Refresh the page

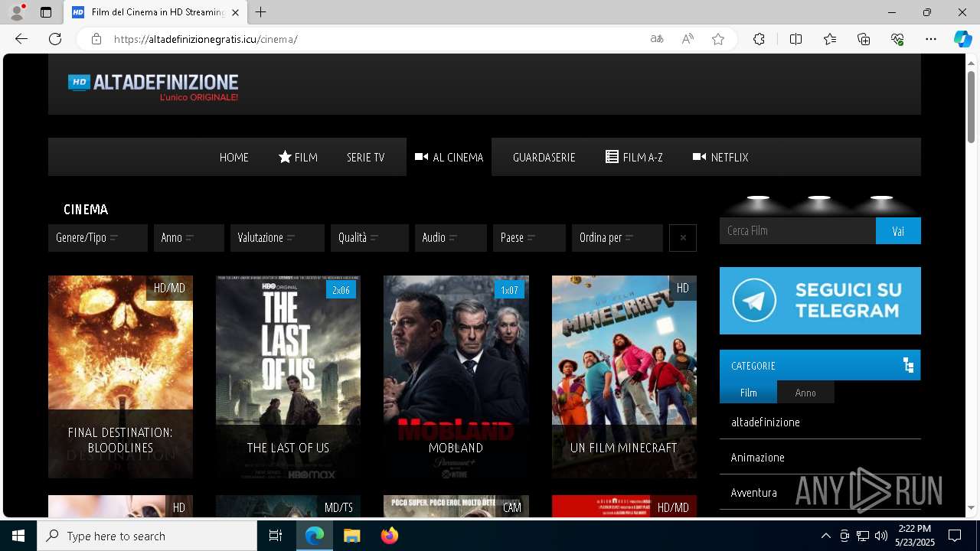tap(55, 39)
